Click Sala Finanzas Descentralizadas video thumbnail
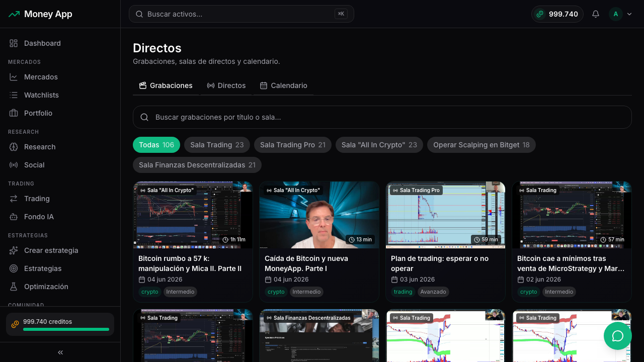Screen dimensions: 644x362 click(x=319, y=336)
